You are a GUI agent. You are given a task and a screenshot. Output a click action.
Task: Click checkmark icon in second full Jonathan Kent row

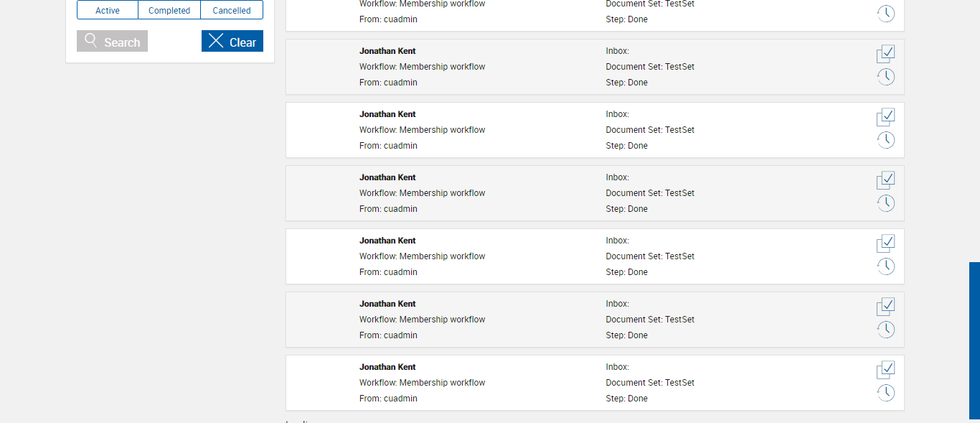point(886,117)
